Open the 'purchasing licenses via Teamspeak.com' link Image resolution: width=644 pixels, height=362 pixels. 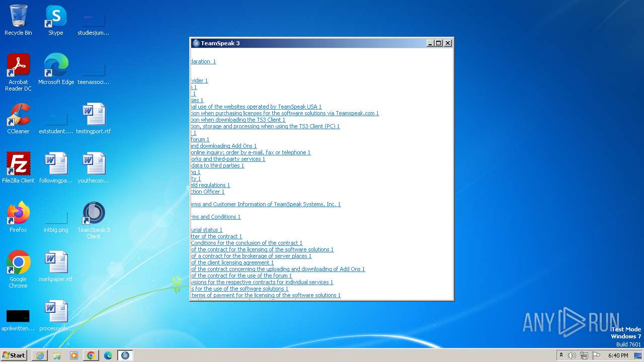click(285, 113)
